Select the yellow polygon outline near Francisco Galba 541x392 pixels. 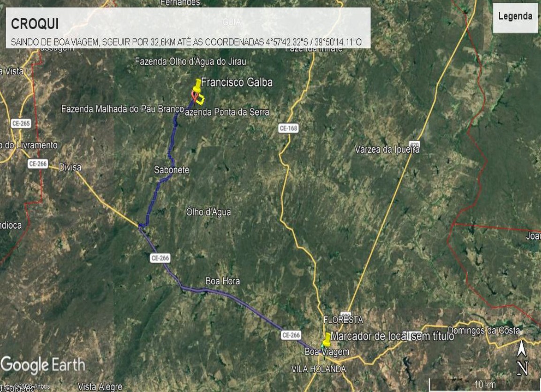[200, 99]
